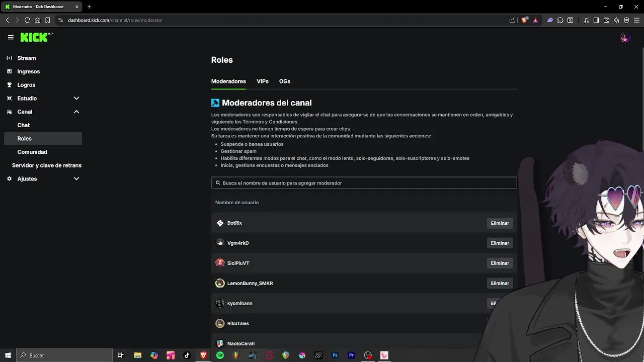Open Photoshop from the taskbar
Screen dimensions: 644x362
click(x=335, y=355)
